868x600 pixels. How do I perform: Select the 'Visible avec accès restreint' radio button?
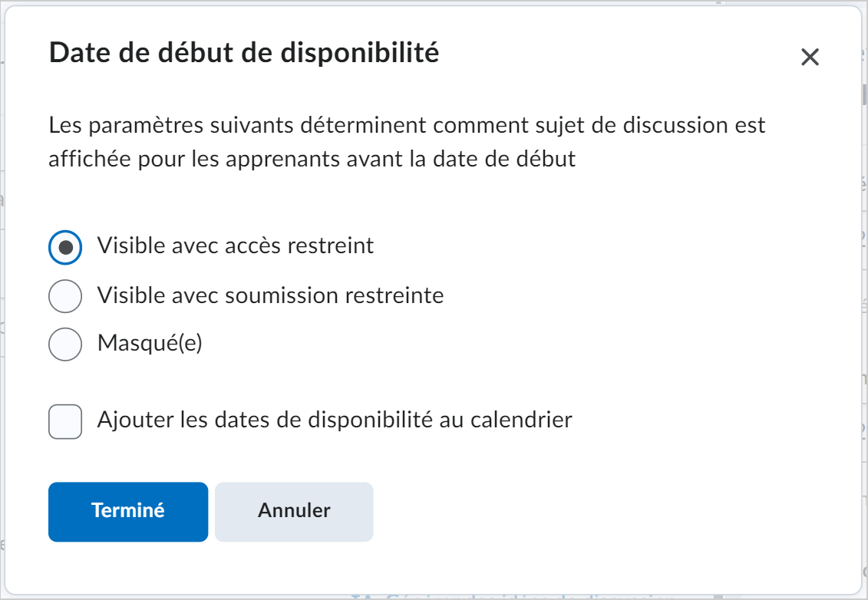tap(65, 247)
